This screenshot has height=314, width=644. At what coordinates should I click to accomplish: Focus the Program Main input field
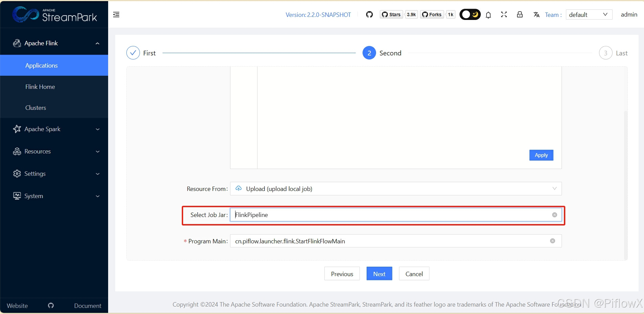click(396, 241)
